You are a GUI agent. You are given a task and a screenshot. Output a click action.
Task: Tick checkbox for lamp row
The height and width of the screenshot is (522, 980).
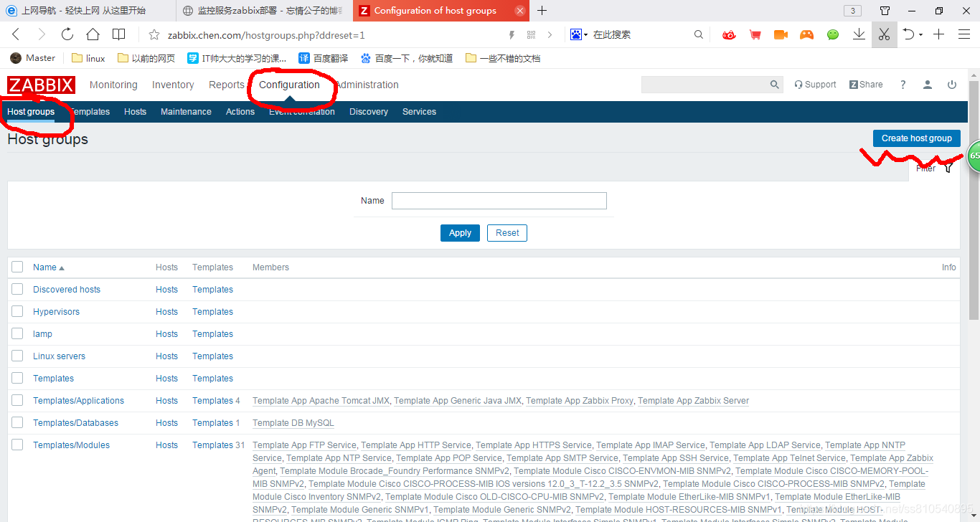17,333
